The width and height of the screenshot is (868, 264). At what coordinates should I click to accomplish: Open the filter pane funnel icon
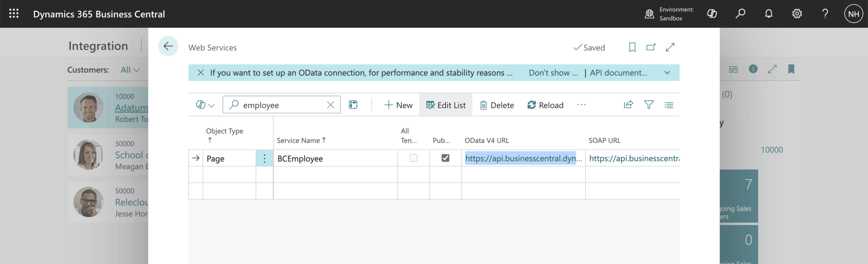click(x=649, y=105)
